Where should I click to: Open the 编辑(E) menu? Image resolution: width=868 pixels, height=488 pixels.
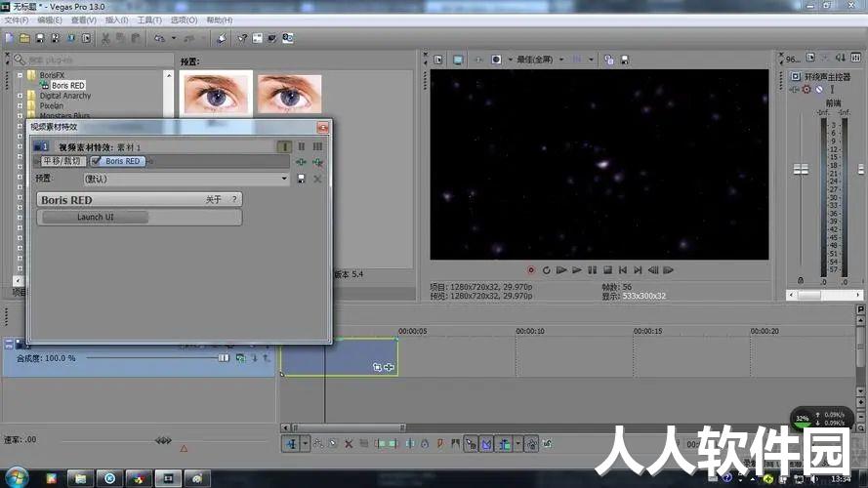coord(49,20)
